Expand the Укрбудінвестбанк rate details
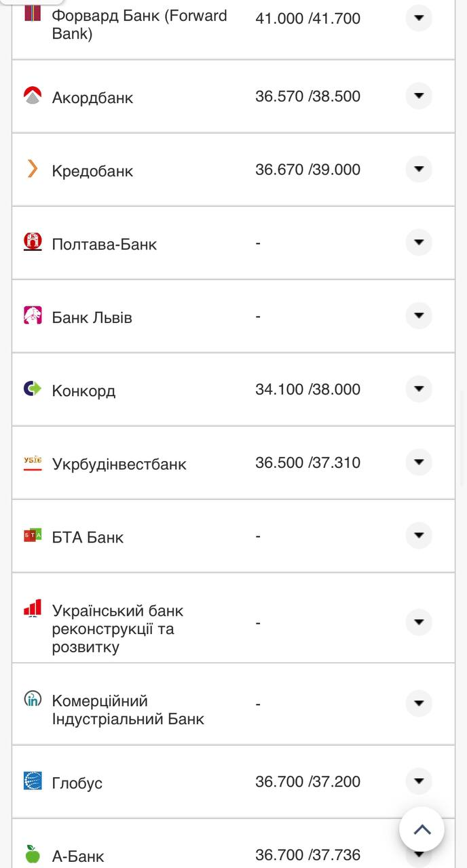467x868 pixels. [x=419, y=462]
